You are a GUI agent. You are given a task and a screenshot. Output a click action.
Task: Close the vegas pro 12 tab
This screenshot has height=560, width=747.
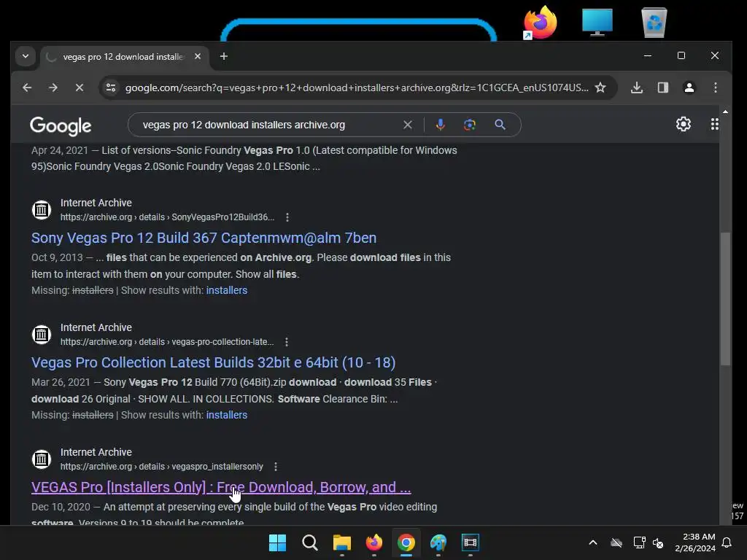[198, 56]
